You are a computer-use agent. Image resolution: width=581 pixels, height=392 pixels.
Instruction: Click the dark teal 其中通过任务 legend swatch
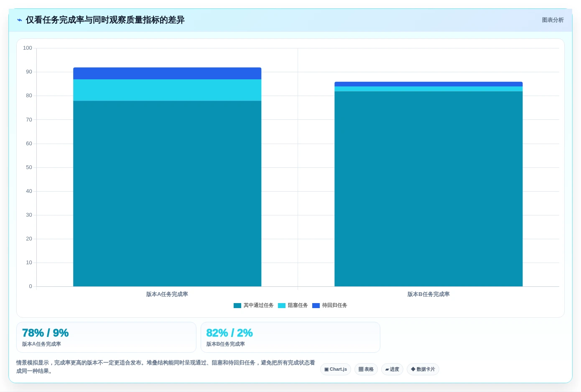(237, 306)
